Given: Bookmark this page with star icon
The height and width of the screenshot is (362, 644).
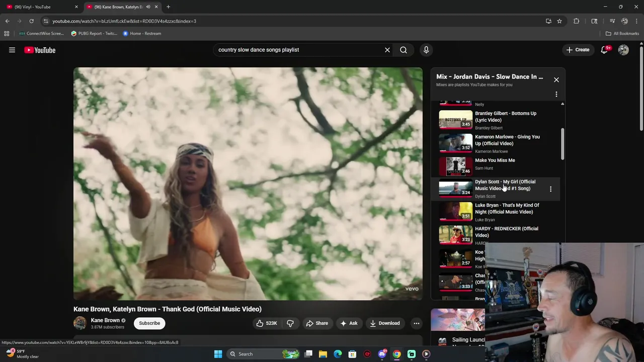Looking at the screenshot, I should tap(559, 21).
